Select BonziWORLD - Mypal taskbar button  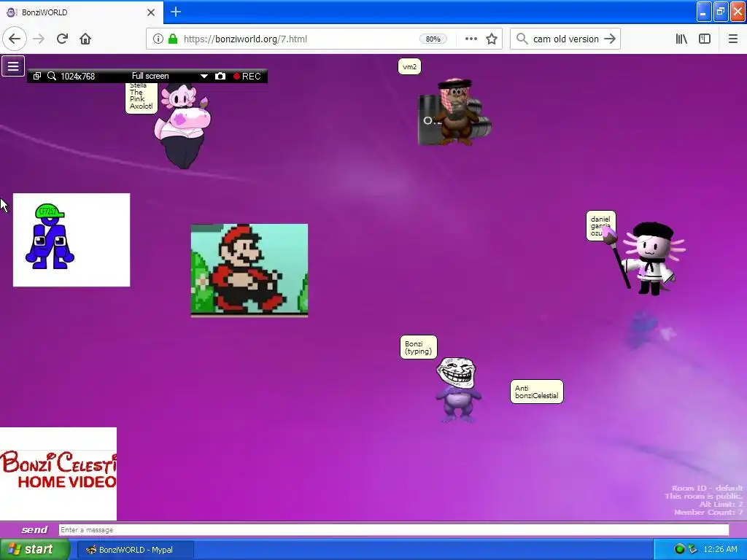click(x=135, y=550)
